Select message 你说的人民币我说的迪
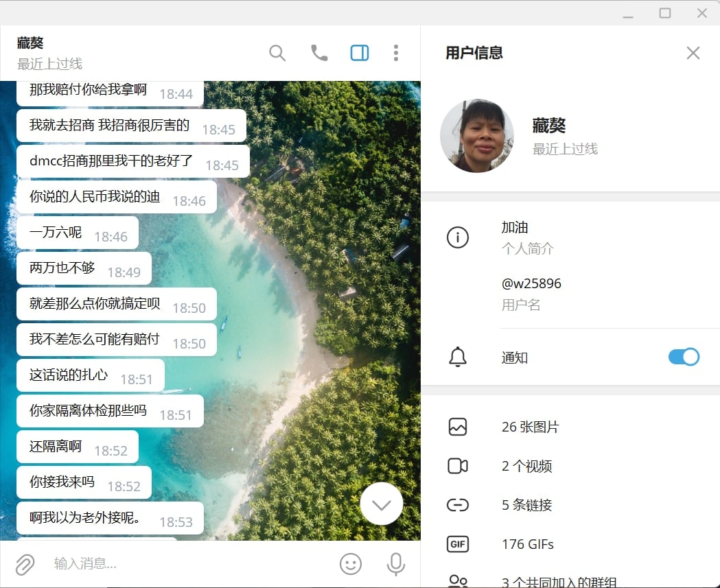720x588 pixels. point(117,197)
